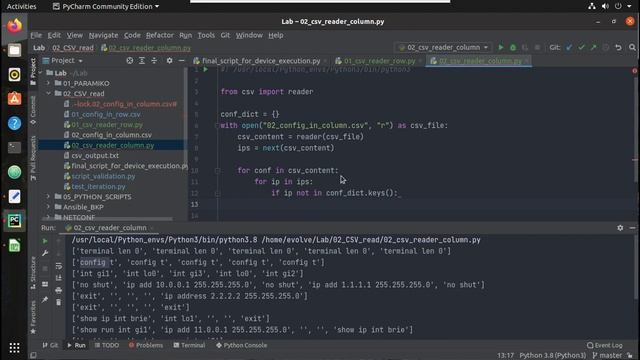Image resolution: width=640 pixels, height=360 pixels.
Task: Open the Python Console tool window
Action: pos(241,345)
